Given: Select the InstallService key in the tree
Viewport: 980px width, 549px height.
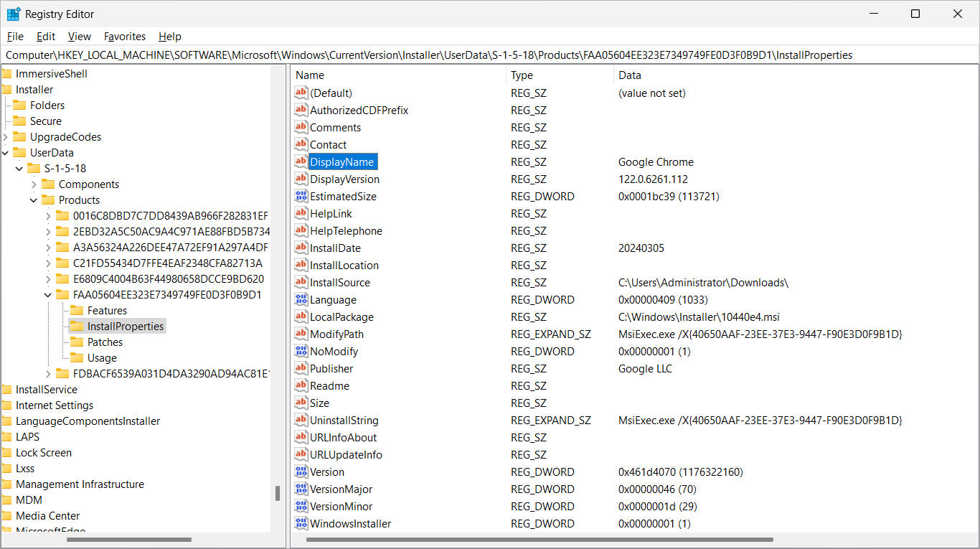Looking at the screenshot, I should 47,389.
